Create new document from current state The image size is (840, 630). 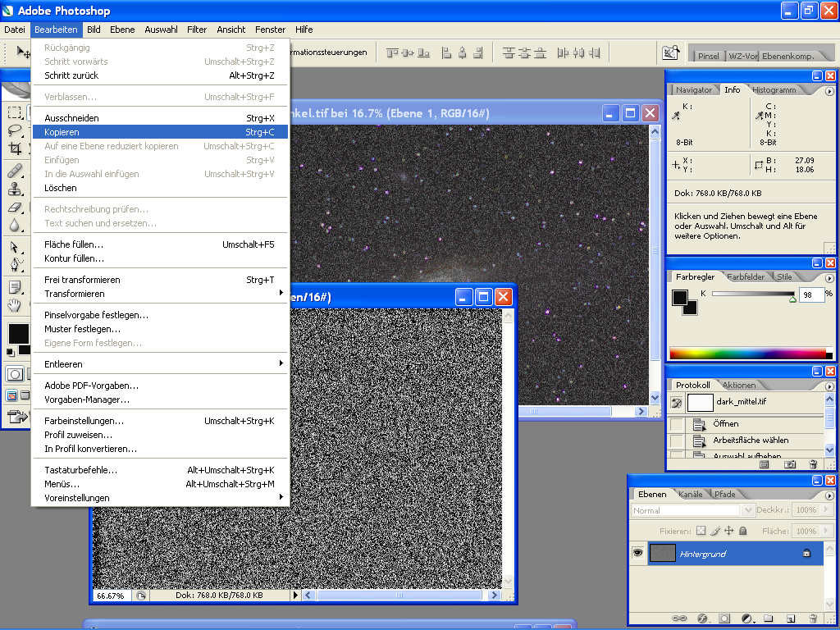pos(764,464)
